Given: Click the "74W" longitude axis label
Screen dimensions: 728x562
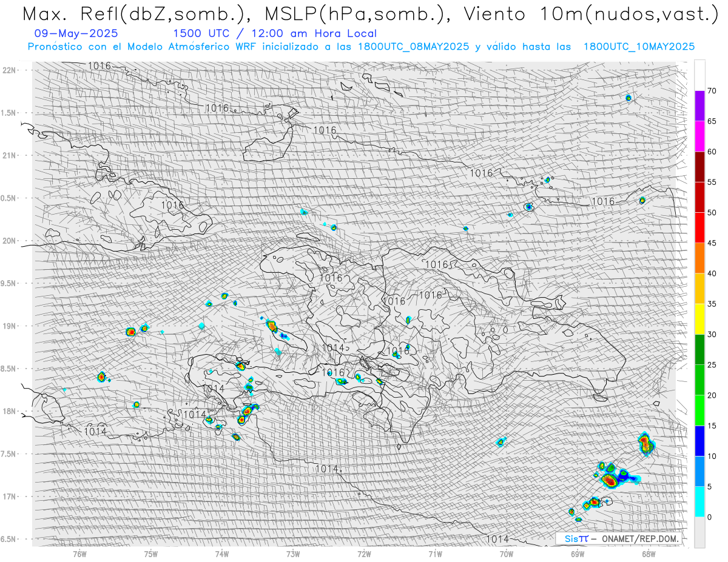Looking at the screenshot, I should click(221, 555).
